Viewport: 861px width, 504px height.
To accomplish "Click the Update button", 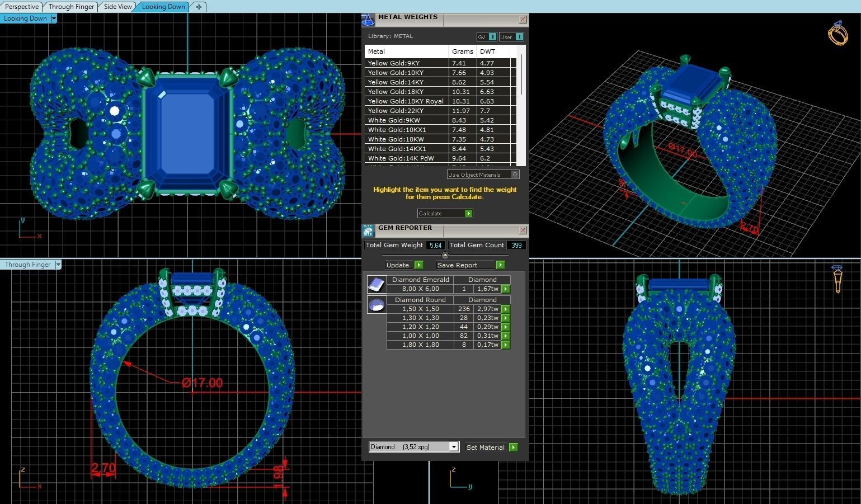I will pyautogui.click(x=404, y=265).
